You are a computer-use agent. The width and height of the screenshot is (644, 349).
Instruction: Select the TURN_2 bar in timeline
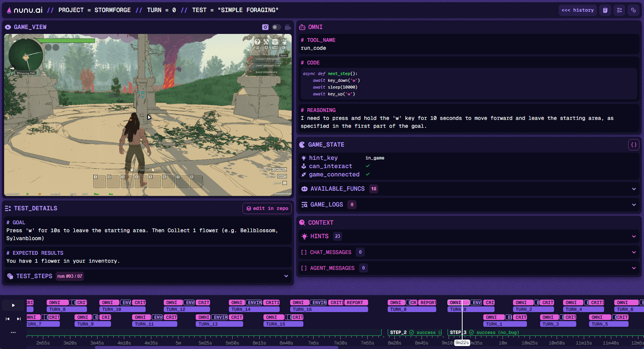[x=533, y=309]
